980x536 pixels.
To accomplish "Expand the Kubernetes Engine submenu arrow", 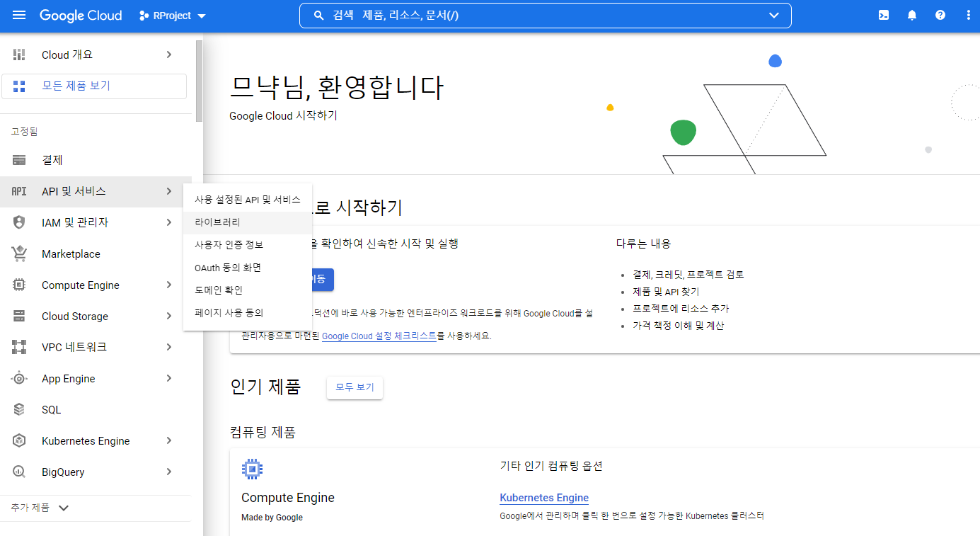I will pyautogui.click(x=168, y=440).
